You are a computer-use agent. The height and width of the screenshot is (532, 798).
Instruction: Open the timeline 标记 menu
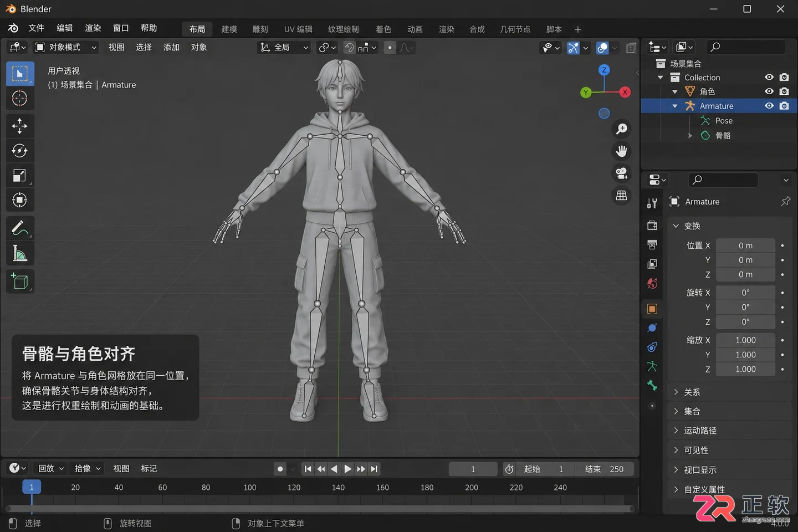coord(149,469)
